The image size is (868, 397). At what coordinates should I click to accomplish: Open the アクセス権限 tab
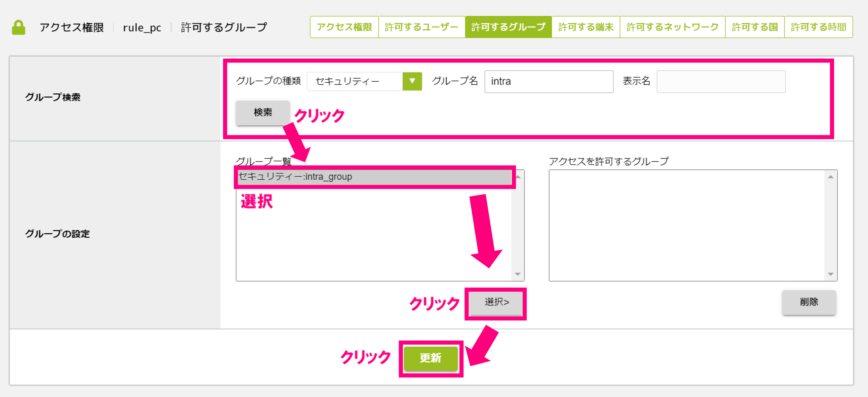pyautogui.click(x=344, y=27)
